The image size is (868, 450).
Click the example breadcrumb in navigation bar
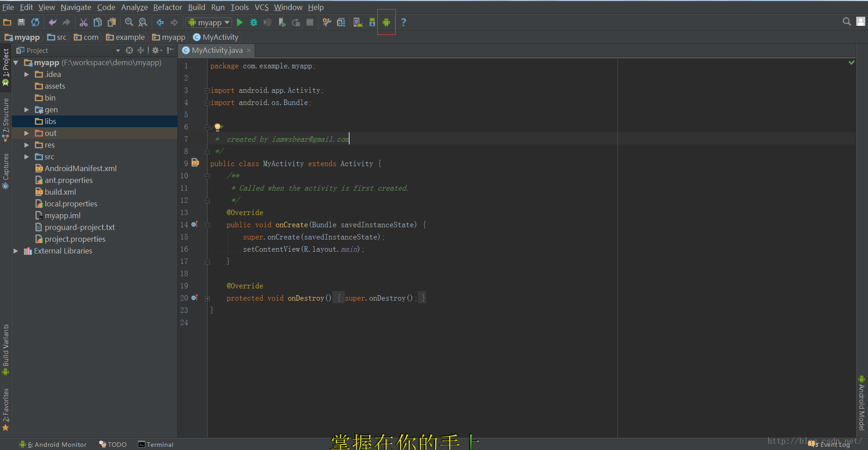tap(129, 37)
